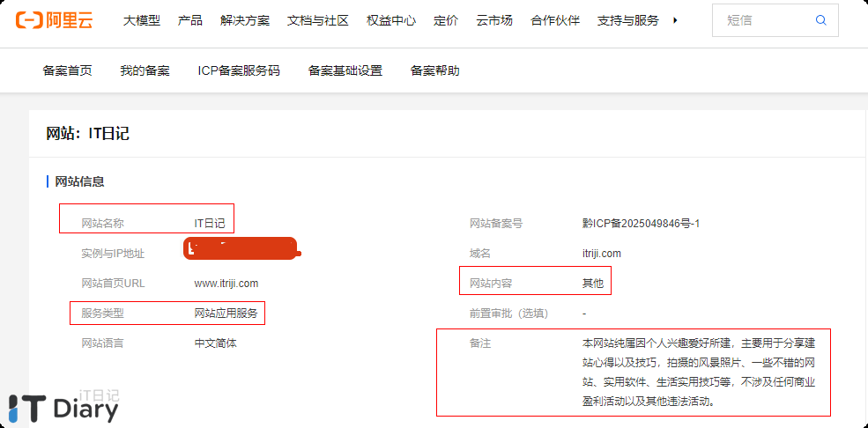868x428 pixels.
Task: Select the 网站内容 field label
Action: pyautogui.click(x=491, y=284)
